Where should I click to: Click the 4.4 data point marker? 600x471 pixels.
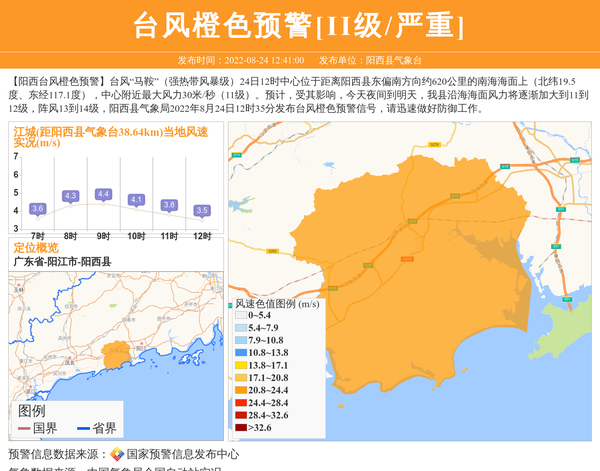pos(103,194)
